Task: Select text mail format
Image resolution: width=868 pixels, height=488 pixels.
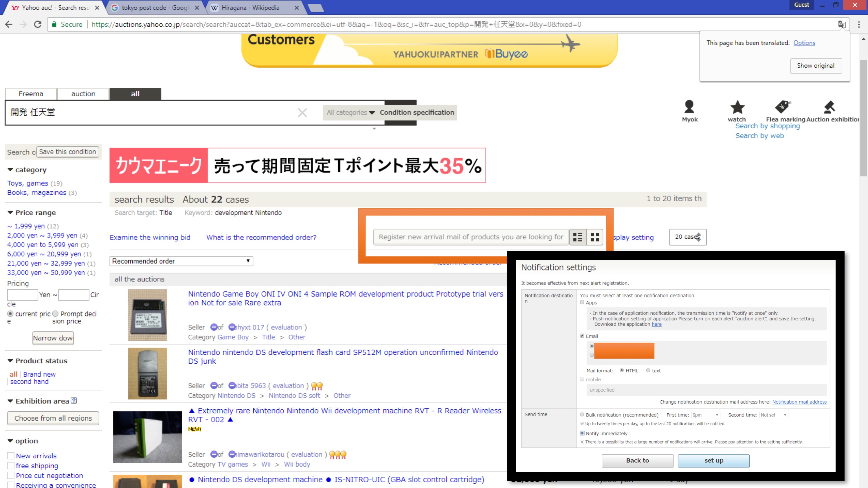Action: 648,370
